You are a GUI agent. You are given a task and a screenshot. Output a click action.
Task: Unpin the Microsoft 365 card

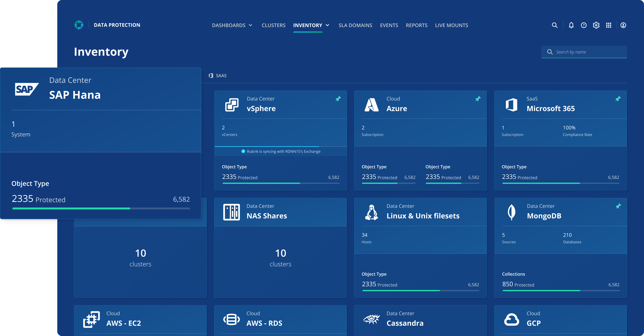pos(618,99)
